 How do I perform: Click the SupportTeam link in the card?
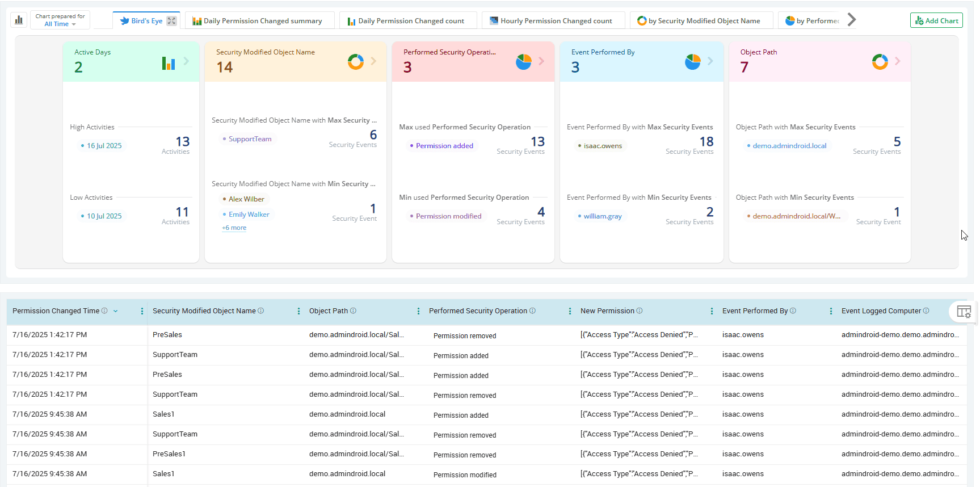(x=250, y=139)
